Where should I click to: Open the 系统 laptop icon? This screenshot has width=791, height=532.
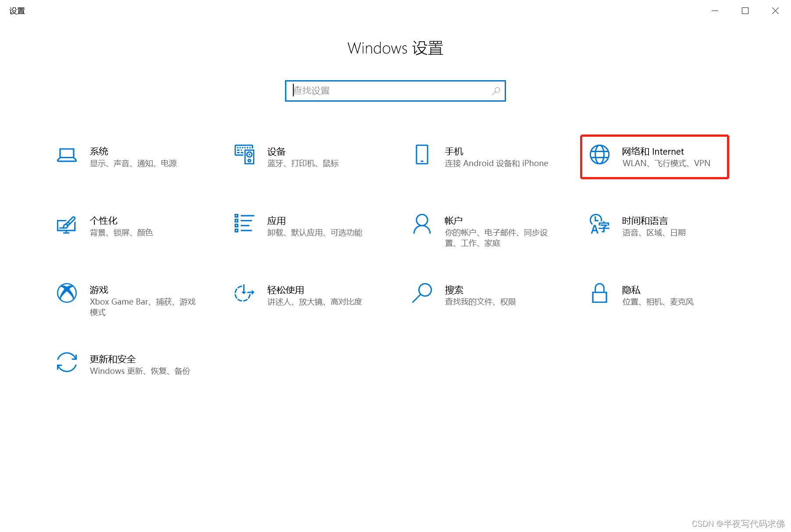[x=67, y=155]
